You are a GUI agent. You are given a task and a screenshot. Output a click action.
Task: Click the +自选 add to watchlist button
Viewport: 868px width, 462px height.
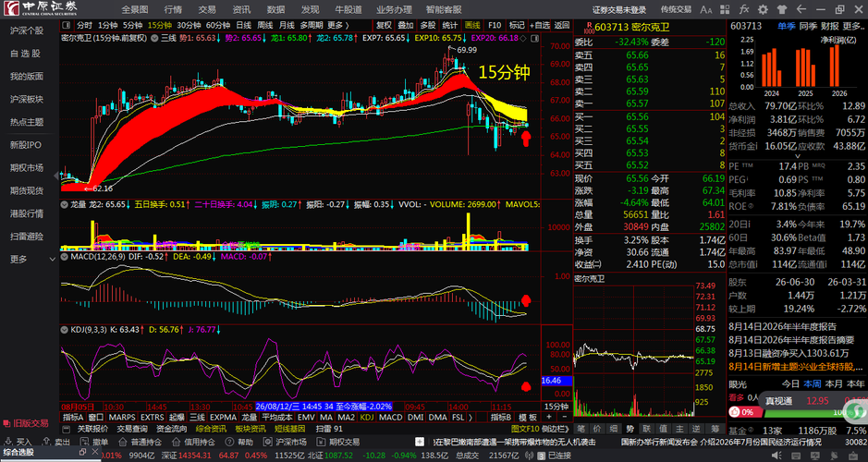click(x=540, y=25)
